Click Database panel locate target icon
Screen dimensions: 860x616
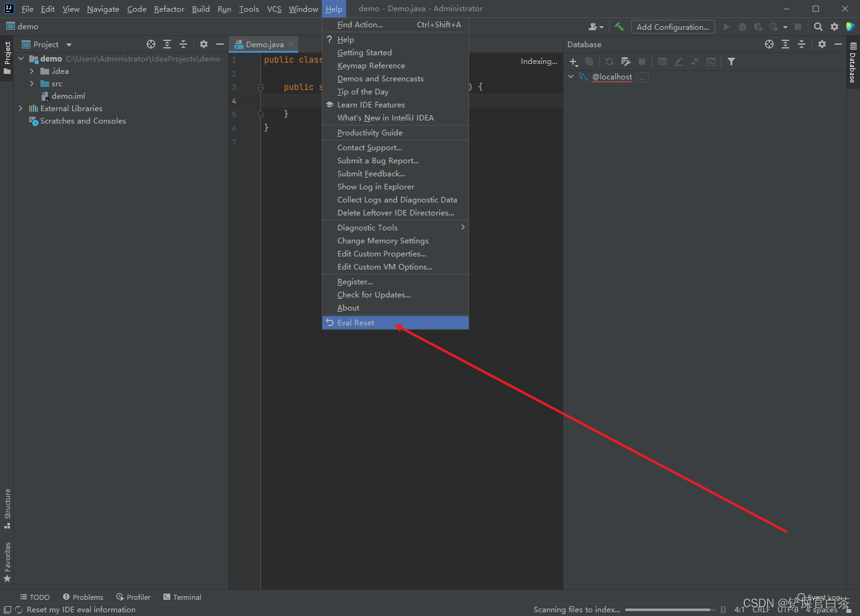(769, 44)
